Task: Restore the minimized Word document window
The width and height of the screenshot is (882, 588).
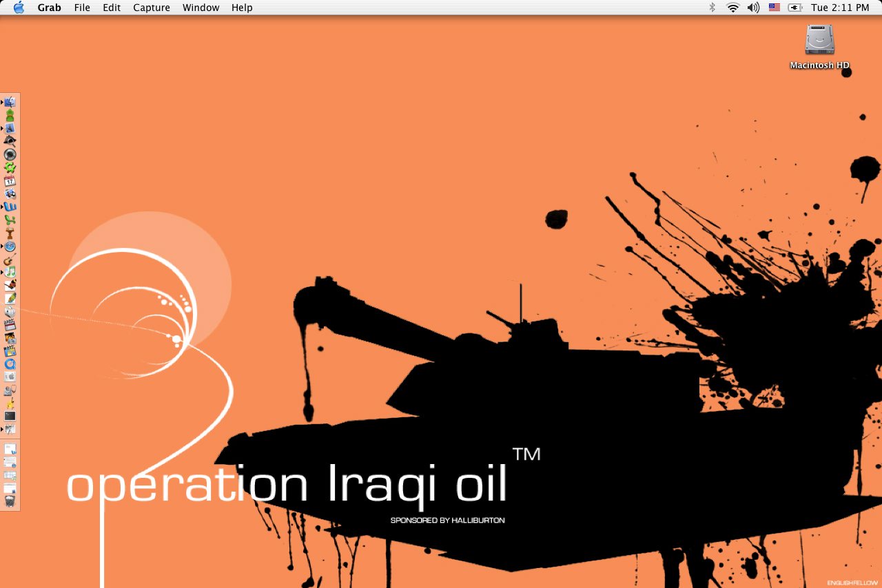Action: point(10,450)
